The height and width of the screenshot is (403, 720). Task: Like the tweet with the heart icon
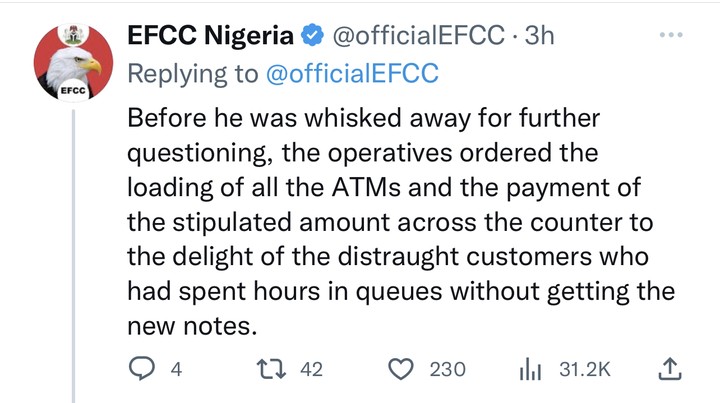click(x=401, y=370)
